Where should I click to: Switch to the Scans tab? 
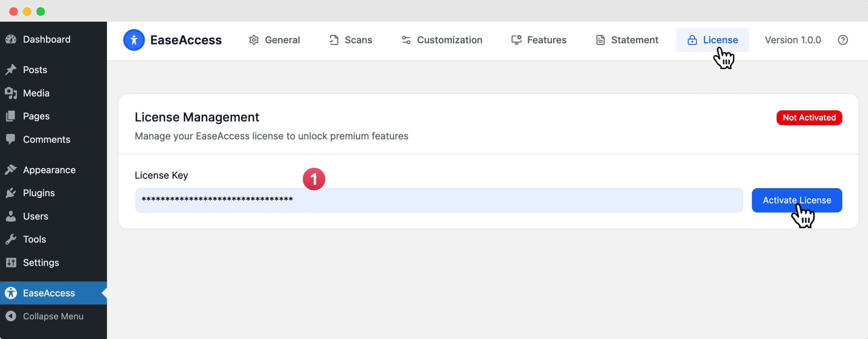point(351,40)
